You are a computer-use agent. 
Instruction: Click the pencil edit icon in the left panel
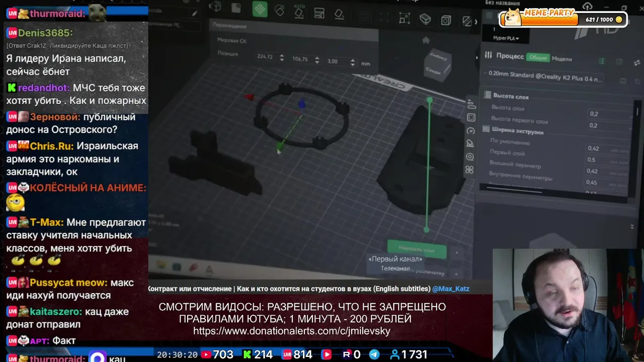pyautogui.click(x=194, y=13)
